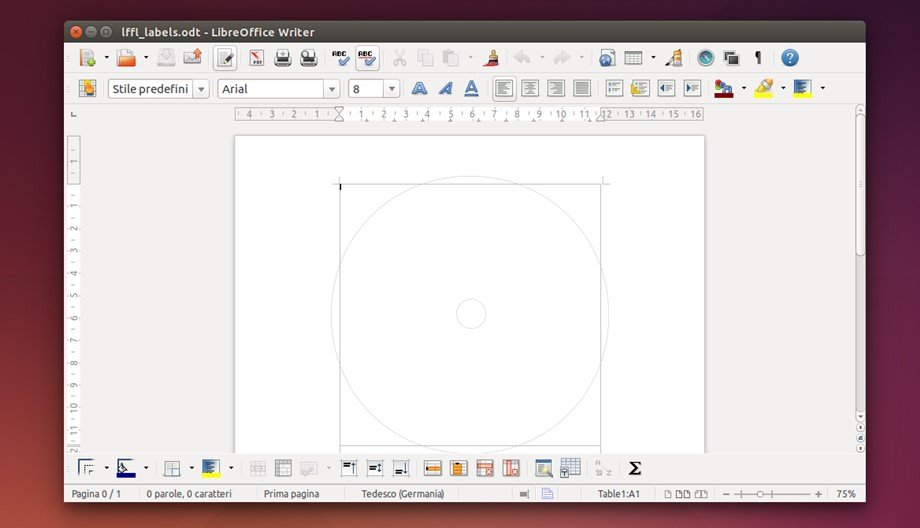Viewport: 920px width, 528px height.
Task: Click the Navigator compass icon
Action: point(705,58)
